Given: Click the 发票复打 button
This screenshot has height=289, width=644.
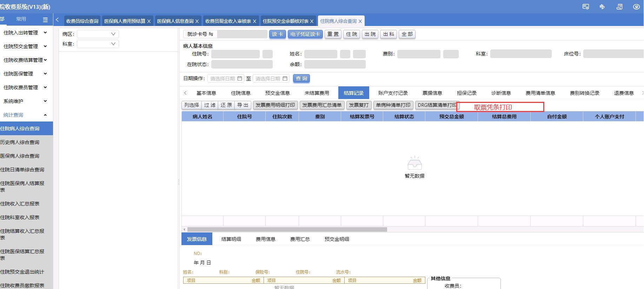Looking at the screenshot, I should [x=359, y=105].
